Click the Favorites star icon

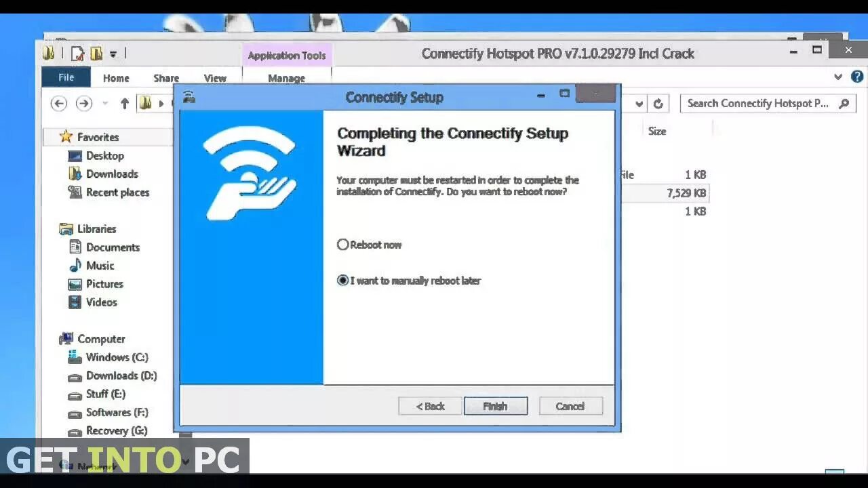pyautogui.click(x=66, y=137)
